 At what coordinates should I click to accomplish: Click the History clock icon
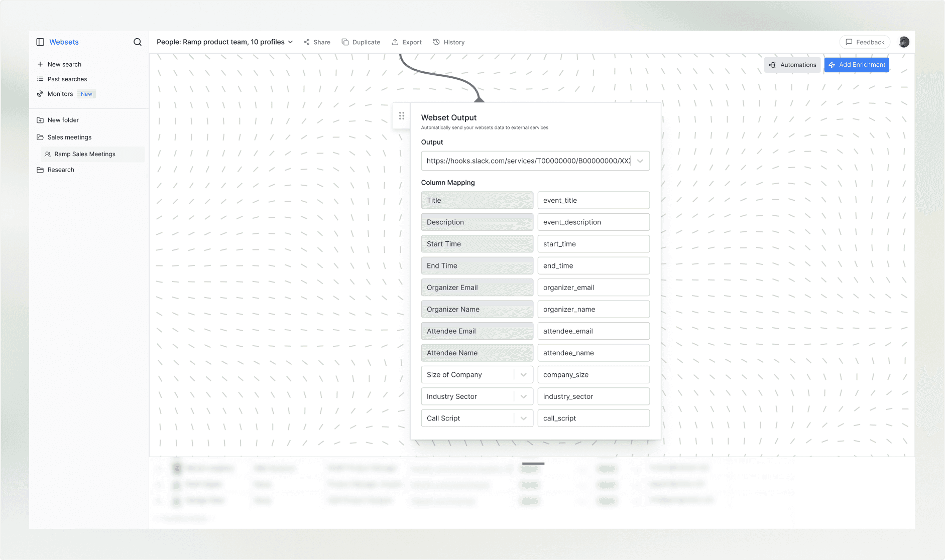[436, 42]
